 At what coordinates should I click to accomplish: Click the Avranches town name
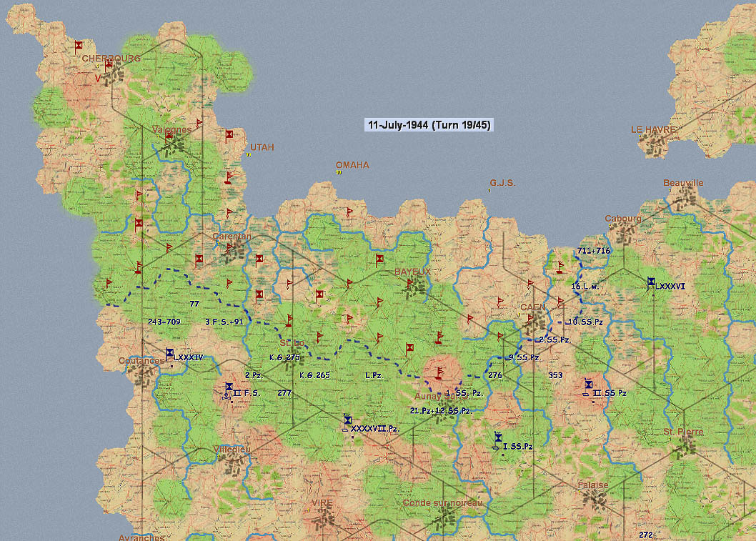click(141, 537)
